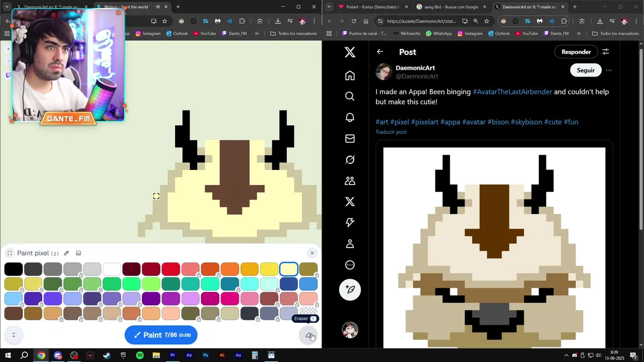Click the URL field in right browser
Viewport: 644px width, 362px height.
point(422,21)
